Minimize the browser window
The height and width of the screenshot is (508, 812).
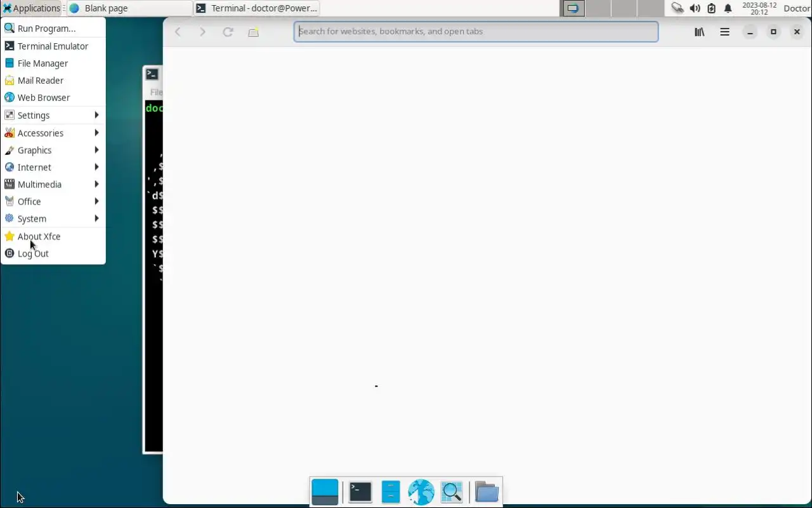750,32
